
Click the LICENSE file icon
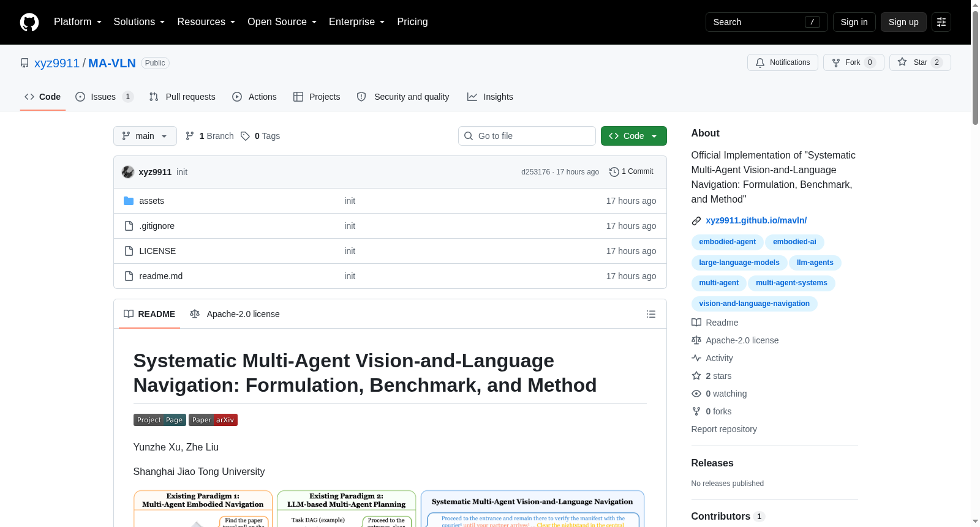129,251
